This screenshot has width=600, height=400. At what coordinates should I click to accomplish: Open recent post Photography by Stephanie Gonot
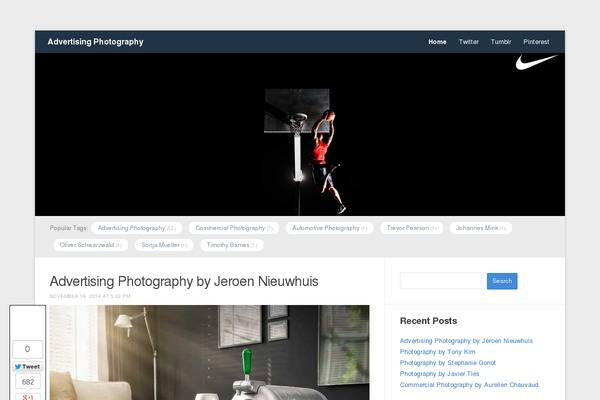point(448,362)
